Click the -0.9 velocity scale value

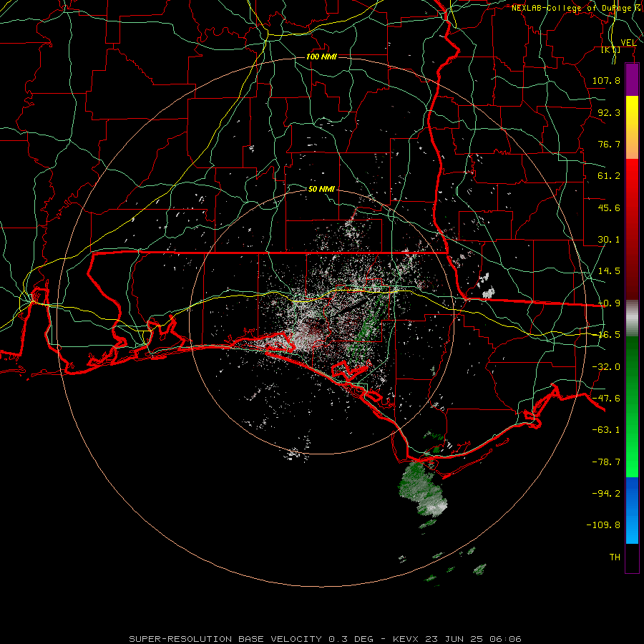(609, 303)
